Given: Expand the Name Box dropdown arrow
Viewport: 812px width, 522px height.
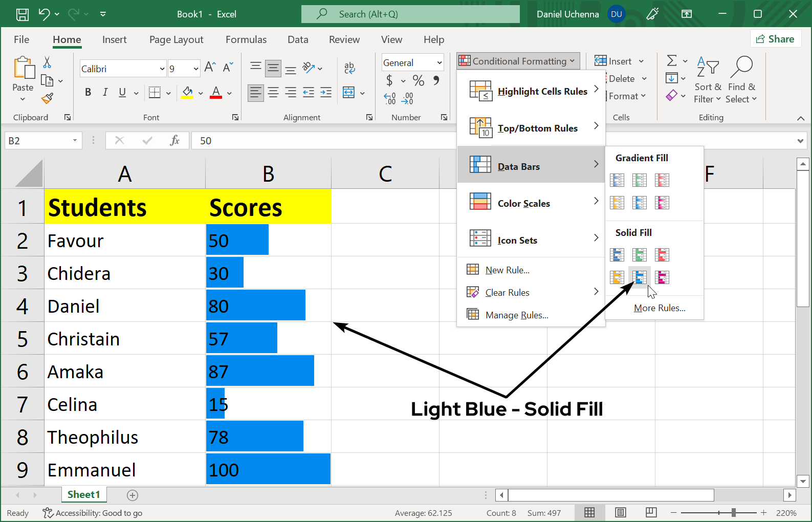Looking at the screenshot, I should [x=75, y=140].
